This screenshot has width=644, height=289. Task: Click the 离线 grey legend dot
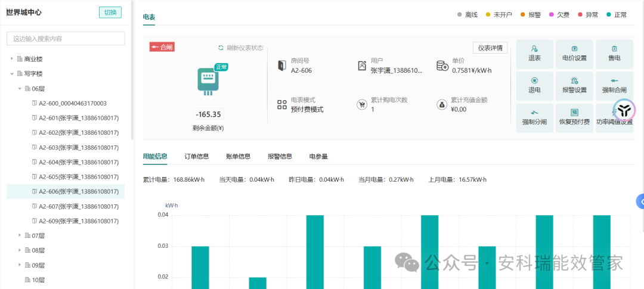(x=460, y=15)
